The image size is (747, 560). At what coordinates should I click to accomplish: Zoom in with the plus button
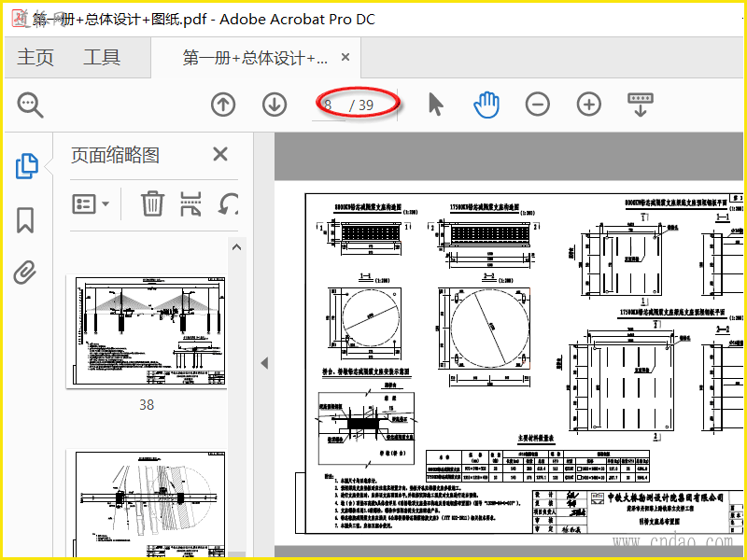pos(589,105)
